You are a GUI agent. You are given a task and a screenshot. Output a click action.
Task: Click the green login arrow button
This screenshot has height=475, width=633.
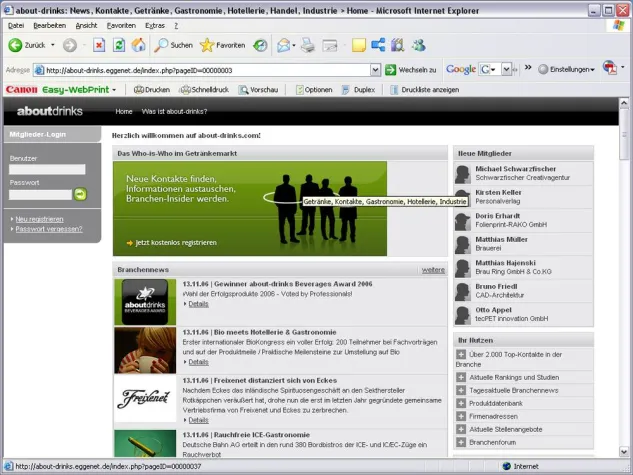click(x=81, y=194)
